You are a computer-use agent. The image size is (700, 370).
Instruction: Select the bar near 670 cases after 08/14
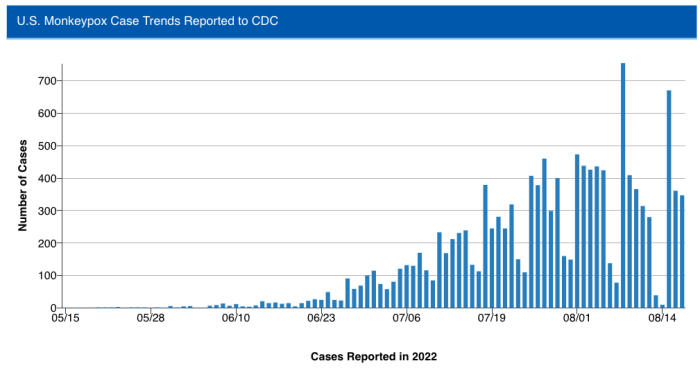(x=669, y=199)
